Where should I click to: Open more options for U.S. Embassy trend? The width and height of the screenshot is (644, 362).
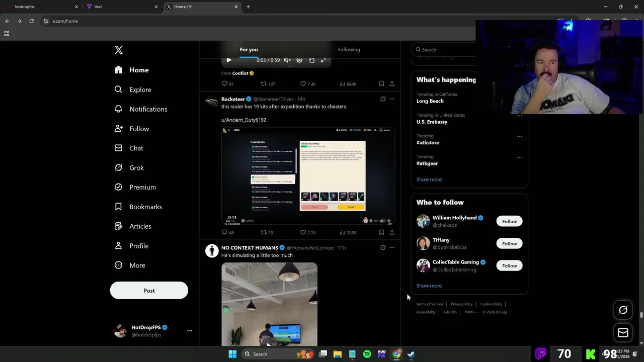pyautogui.click(x=519, y=116)
